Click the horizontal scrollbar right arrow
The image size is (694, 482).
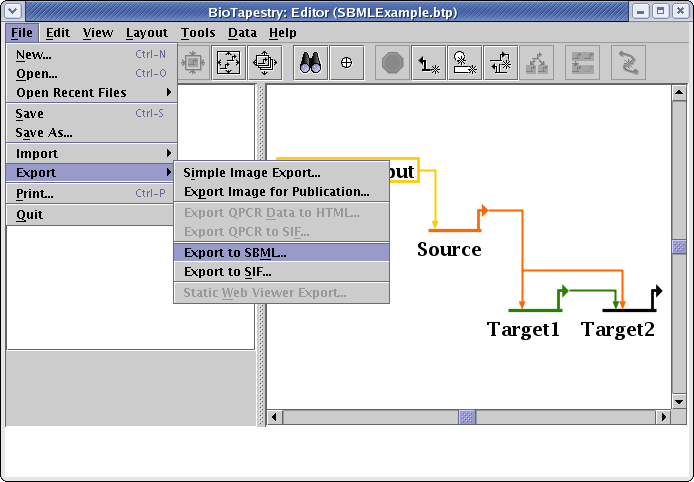click(x=663, y=416)
